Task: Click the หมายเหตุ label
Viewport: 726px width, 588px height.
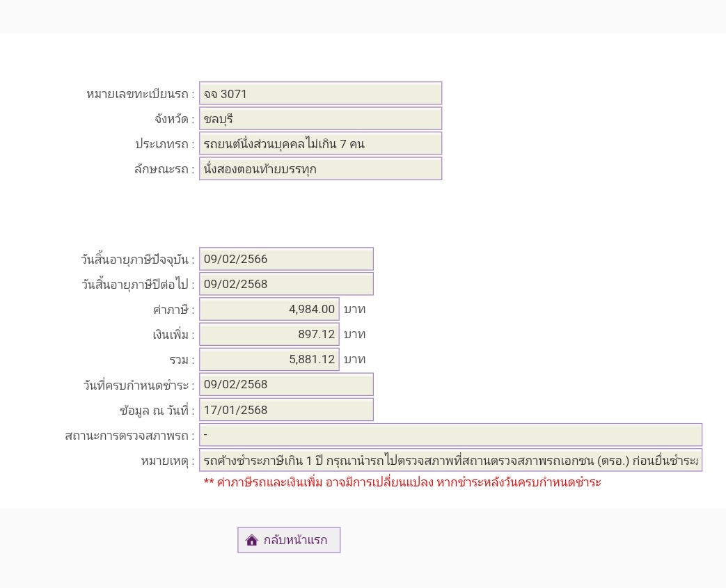Action: 168,461
